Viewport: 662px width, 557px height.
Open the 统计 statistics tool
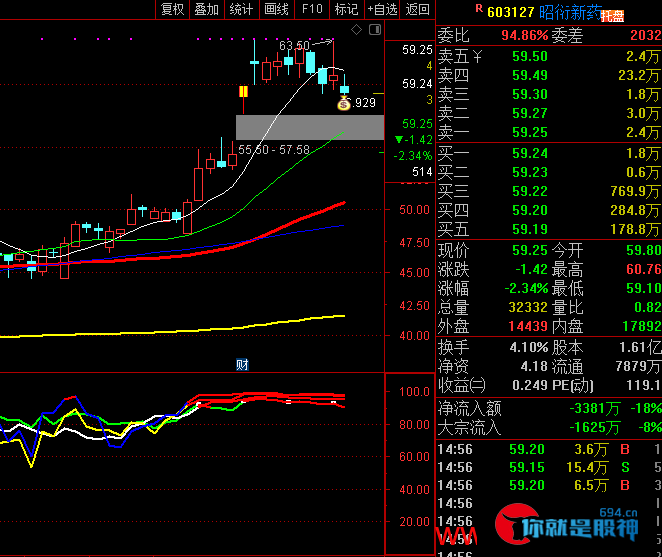pyautogui.click(x=241, y=9)
